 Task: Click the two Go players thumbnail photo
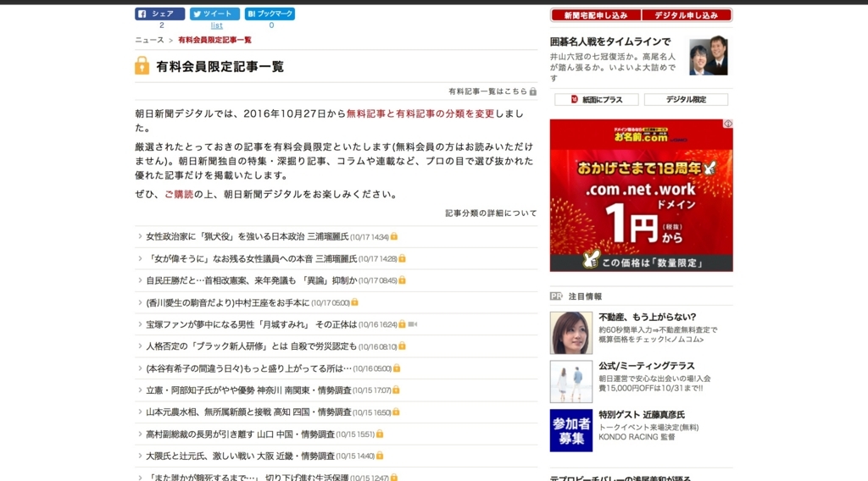709,55
